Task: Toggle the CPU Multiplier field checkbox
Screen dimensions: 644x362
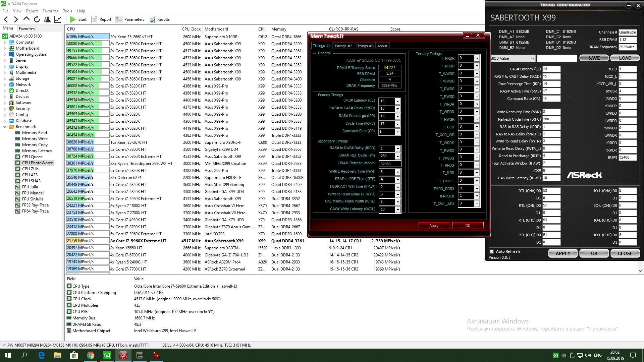Action: pos(69,305)
